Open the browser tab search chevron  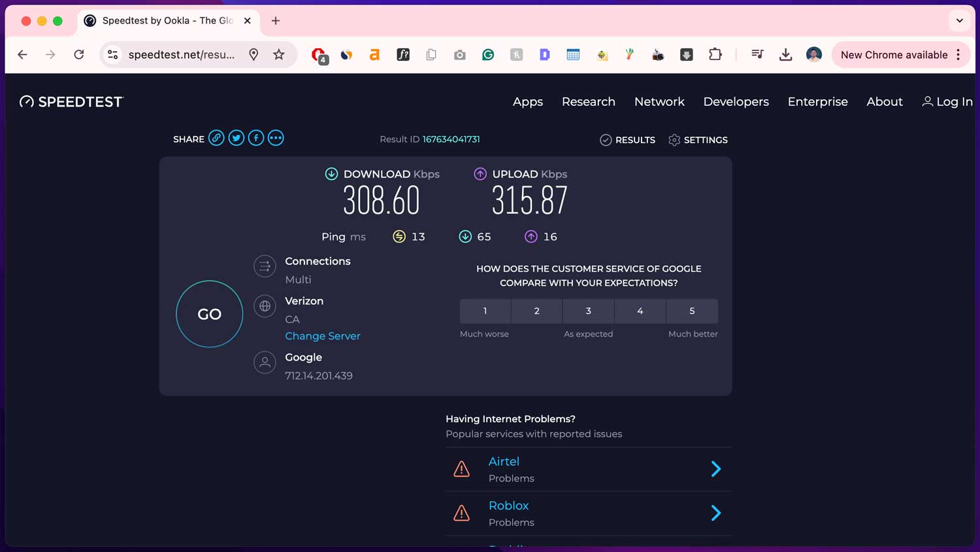click(959, 20)
